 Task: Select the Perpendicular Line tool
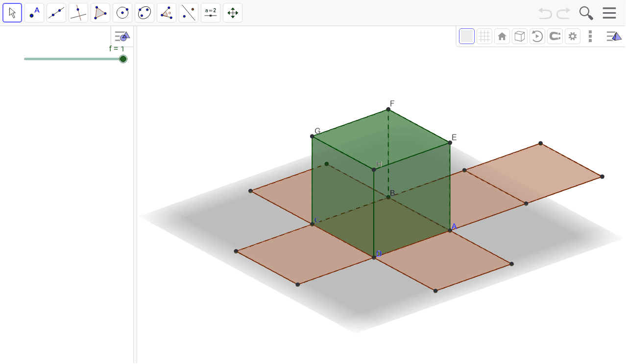point(78,13)
